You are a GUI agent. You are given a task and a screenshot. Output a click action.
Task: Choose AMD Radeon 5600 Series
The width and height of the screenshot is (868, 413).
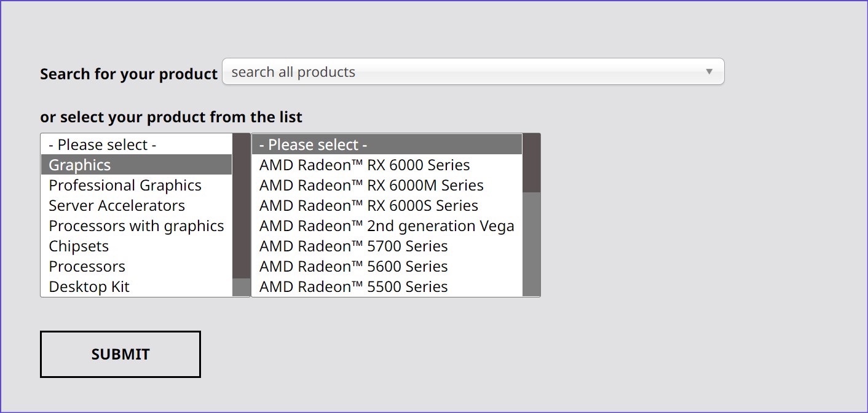click(x=353, y=266)
